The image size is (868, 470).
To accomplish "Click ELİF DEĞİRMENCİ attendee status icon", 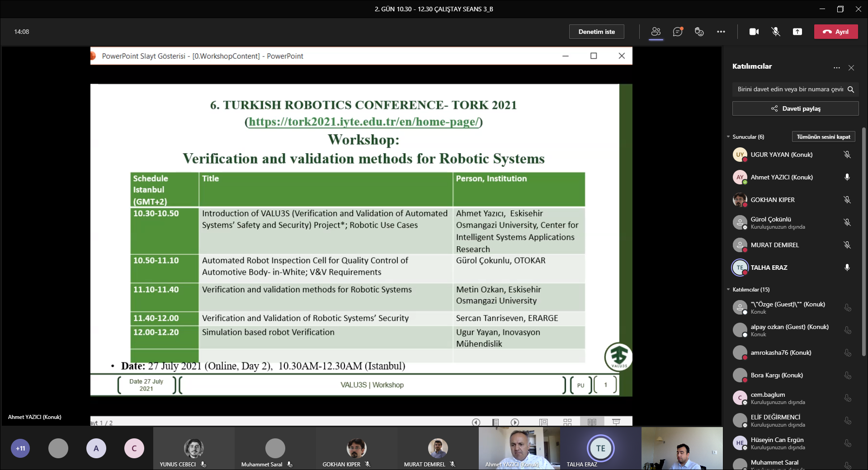I will coord(848,421).
